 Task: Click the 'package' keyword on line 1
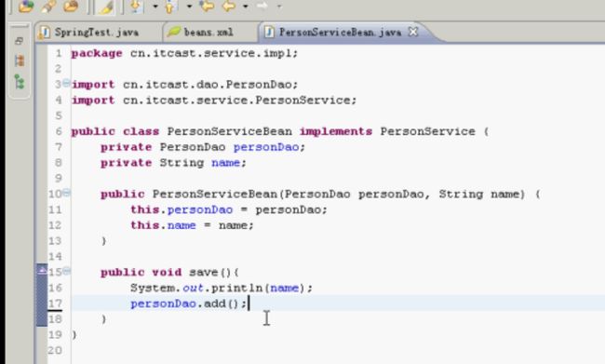(97, 54)
